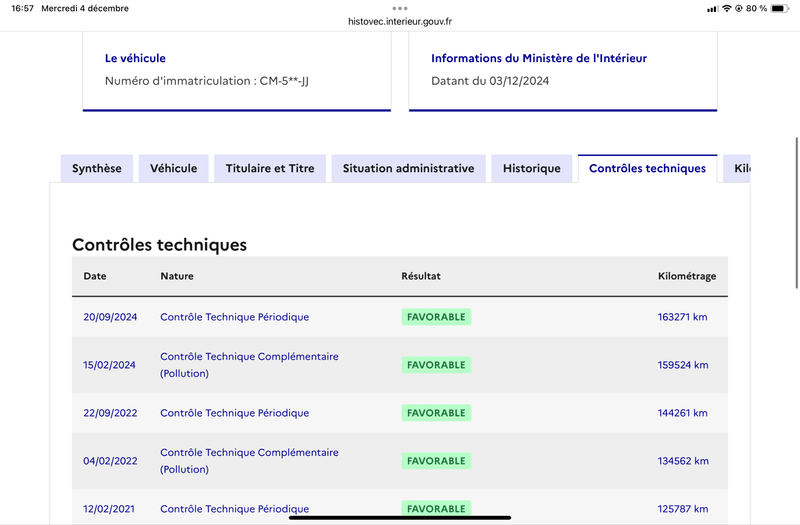Viewport: 800px width, 525px height.
Task: Click the date 04/02/2022
Action: (110, 461)
